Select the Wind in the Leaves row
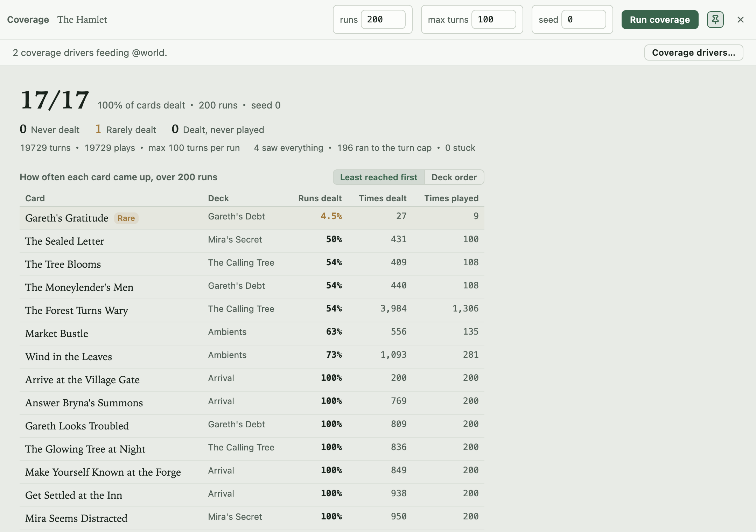The height and width of the screenshot is (532, 756). pos(252,357)
